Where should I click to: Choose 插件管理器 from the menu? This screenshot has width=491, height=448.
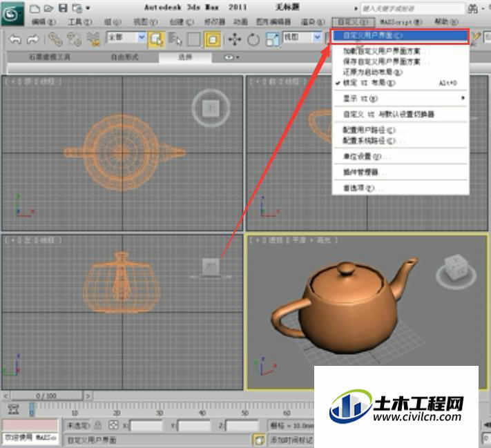pos(401,172)
